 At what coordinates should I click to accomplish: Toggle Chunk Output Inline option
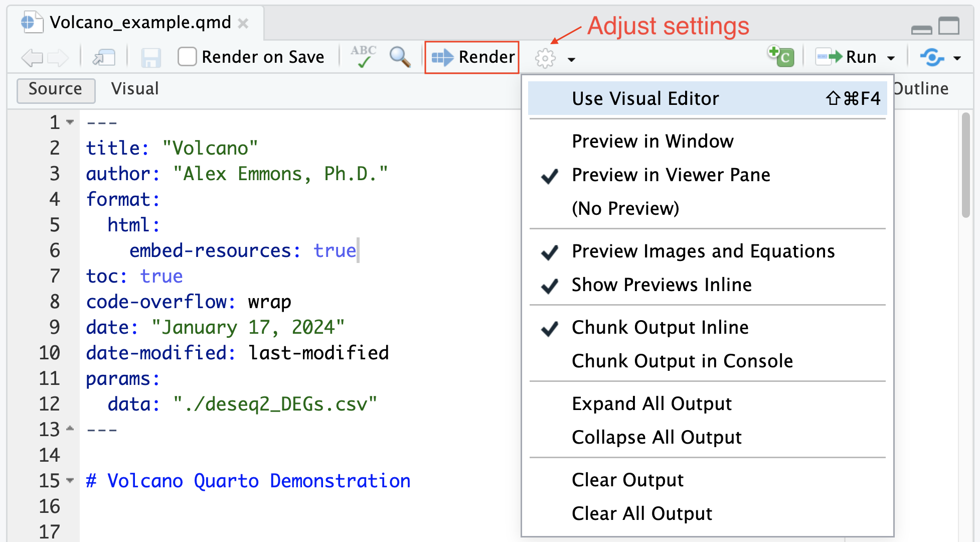pos(660,328)
